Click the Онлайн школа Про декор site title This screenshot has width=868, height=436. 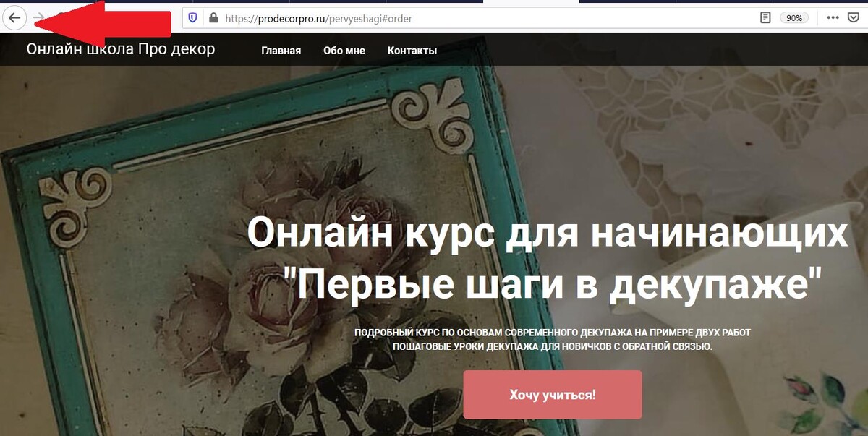tap(121, 49)
